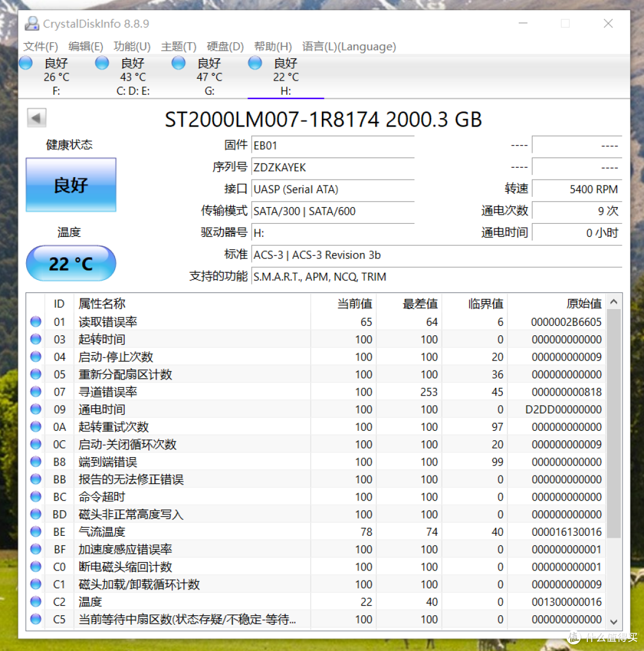Select the H: drive status circle icon
The height and width of the screenshot is (651, 644).
coord(255,63)
